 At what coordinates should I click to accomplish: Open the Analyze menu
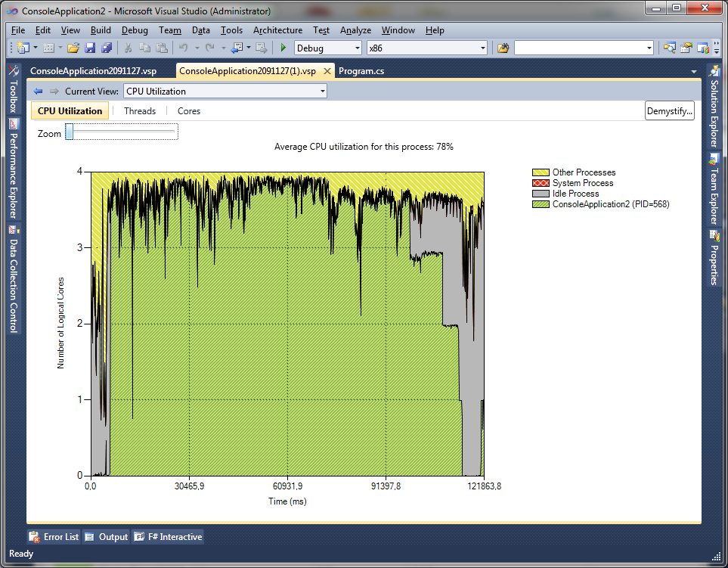355,30
